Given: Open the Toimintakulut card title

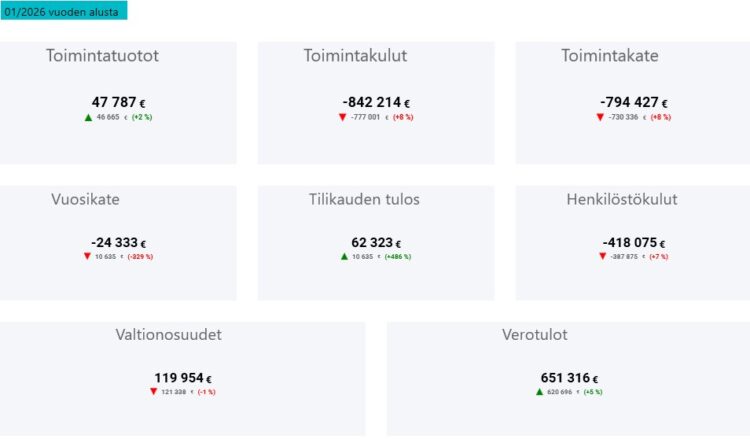Looking at the screenshot, I should (355, 56).
